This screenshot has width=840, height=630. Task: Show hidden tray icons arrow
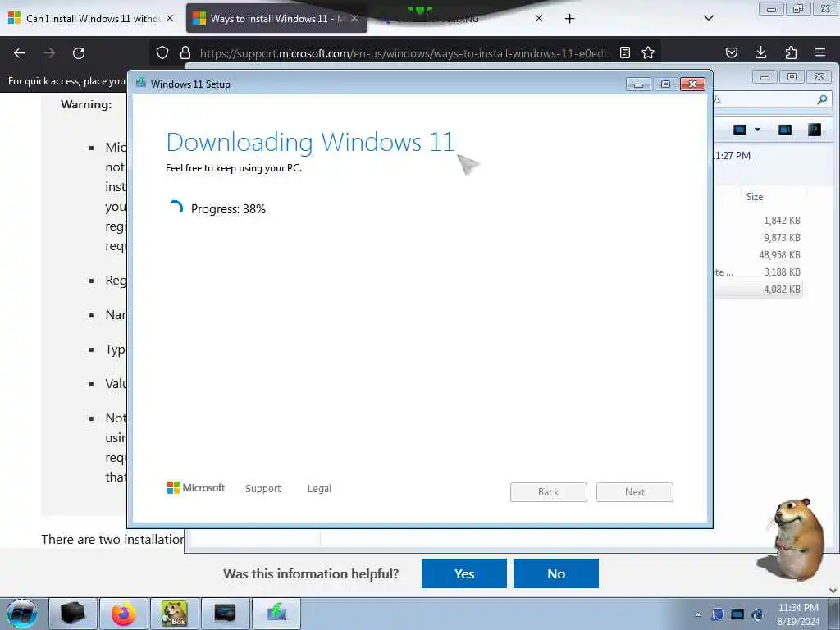[697, 614]
